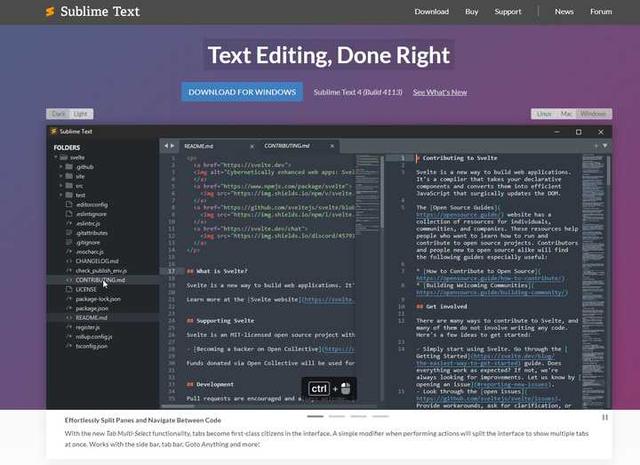Click the Download for Windows button

241,92
